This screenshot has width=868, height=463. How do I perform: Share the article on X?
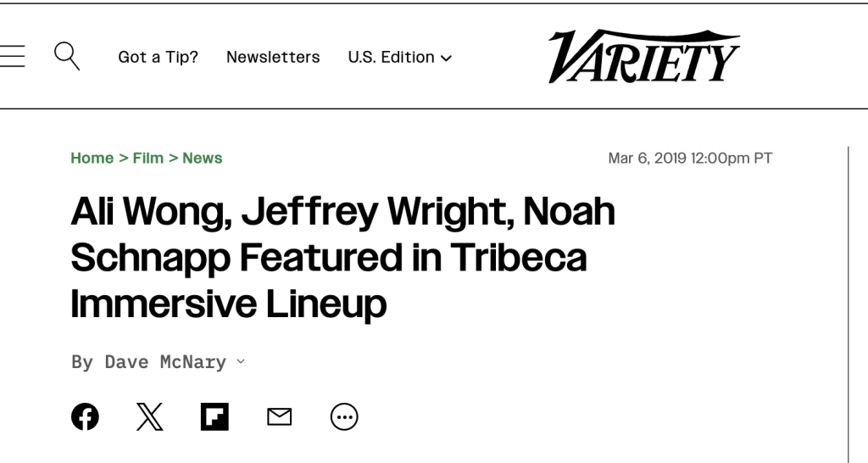point(150,416)
